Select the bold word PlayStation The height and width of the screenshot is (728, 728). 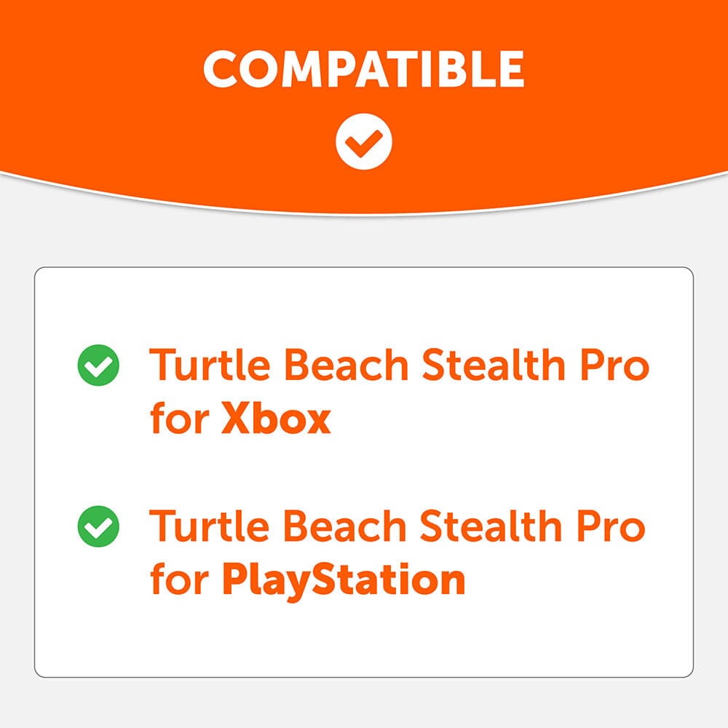[343, 579]
